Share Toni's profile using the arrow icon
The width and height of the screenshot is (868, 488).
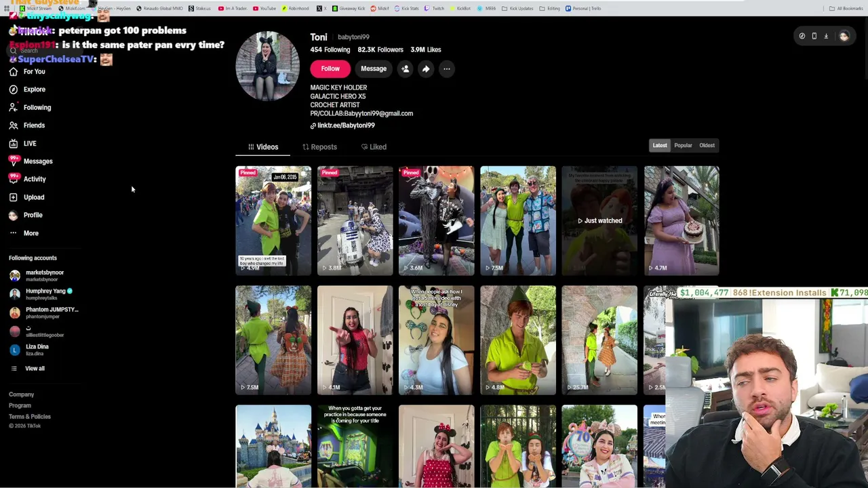pyautogui.click(x=426, y=68)
